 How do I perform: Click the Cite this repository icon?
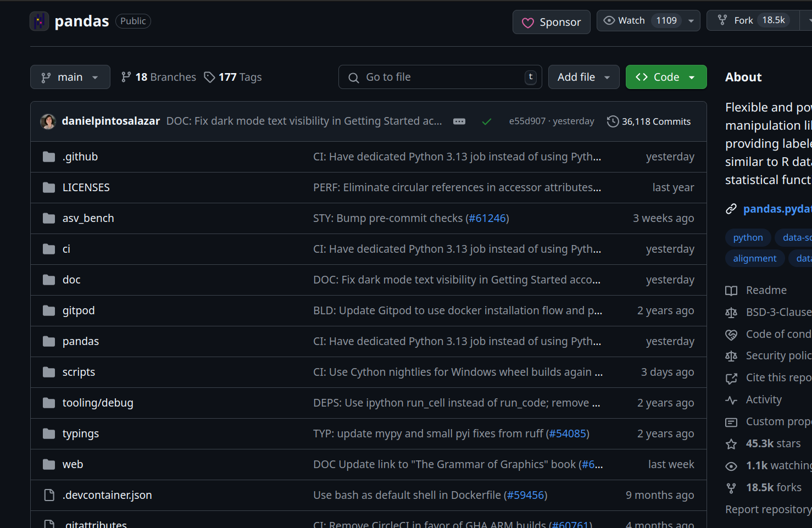click(x=731, y=378)
